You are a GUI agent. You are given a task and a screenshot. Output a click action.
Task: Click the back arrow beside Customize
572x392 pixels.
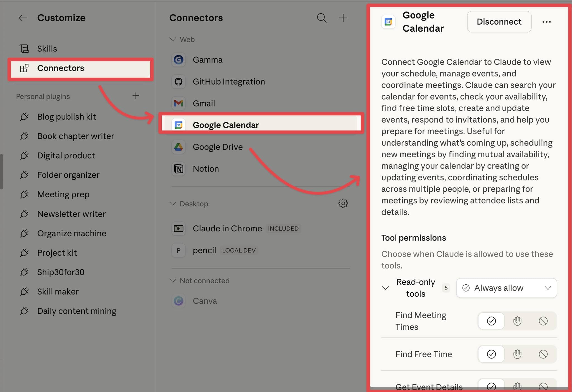click(x=23, y=18)
